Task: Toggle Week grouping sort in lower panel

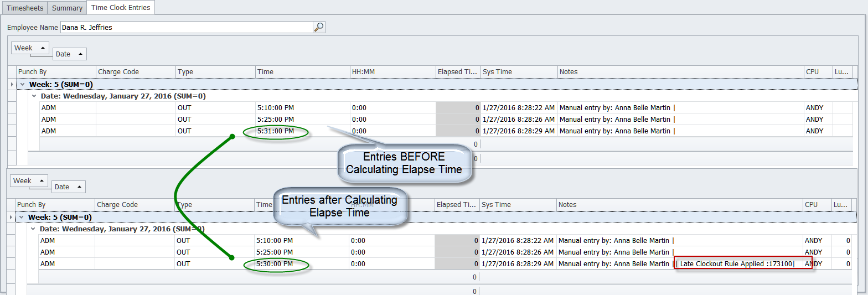Action: coord(29,181)
